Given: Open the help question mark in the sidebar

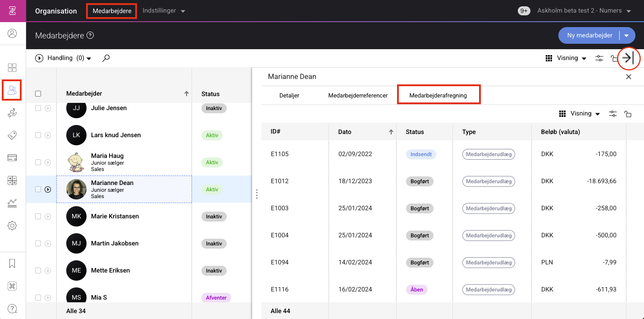Looking at the screenshot, I should (x=13, y=309).
